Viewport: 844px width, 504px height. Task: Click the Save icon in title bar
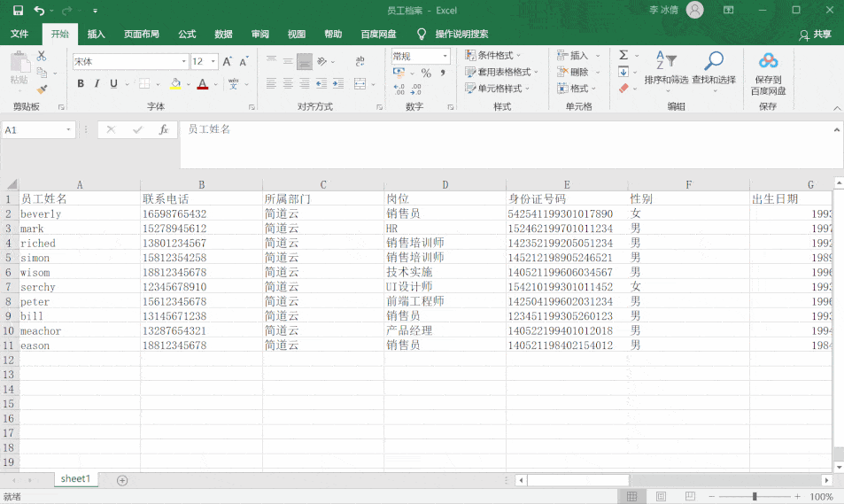tap(18, 11)
